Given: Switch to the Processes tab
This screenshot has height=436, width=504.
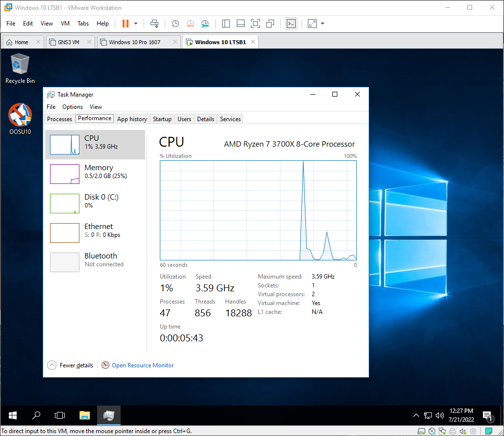Looking at the screenshot, I should coord(59,119).
